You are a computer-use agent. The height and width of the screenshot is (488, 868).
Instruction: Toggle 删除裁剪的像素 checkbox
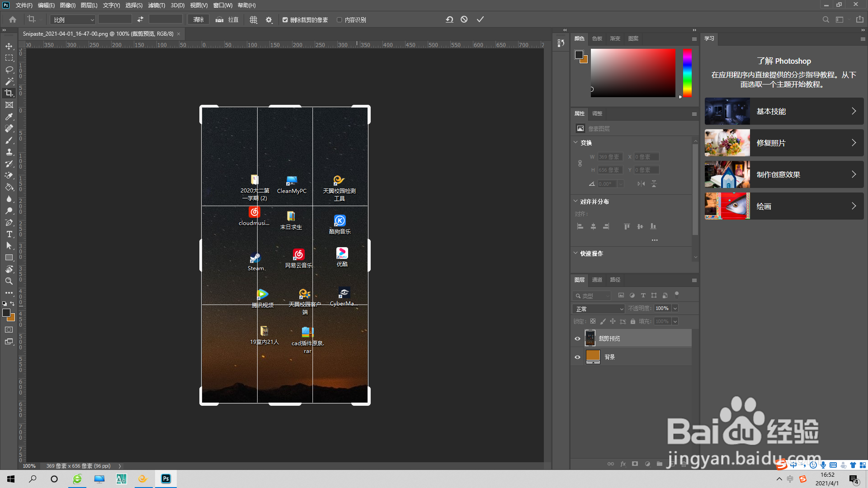click(285, 20)
